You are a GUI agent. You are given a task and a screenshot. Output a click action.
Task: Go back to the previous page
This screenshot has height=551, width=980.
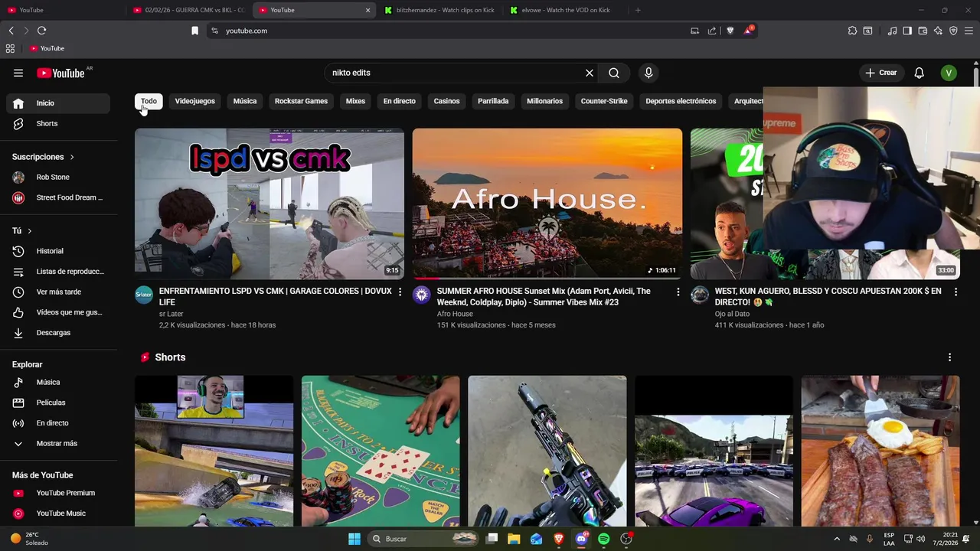11,31
